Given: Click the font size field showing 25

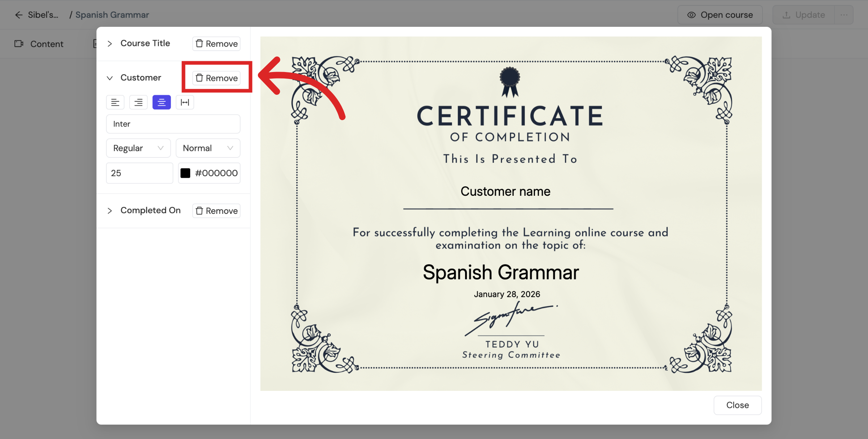Looking at the screenshot, I should pyautogui.click(x=139, y=173).
